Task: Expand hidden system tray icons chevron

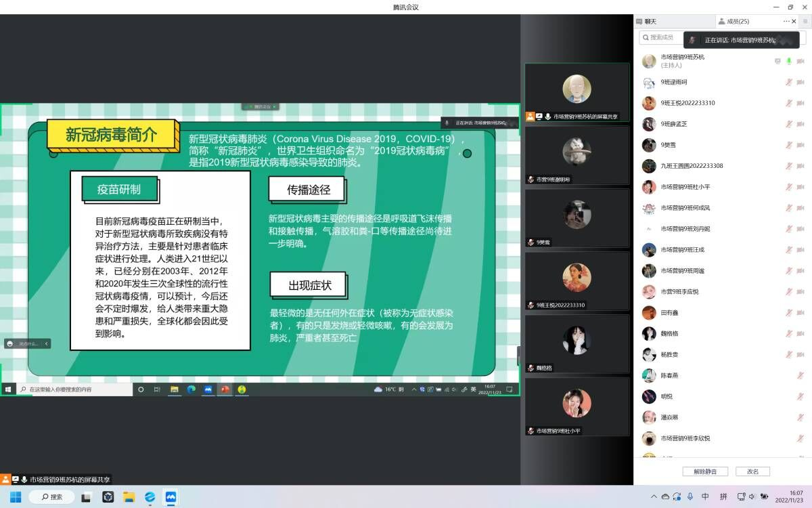Action: tap(654, 496)
